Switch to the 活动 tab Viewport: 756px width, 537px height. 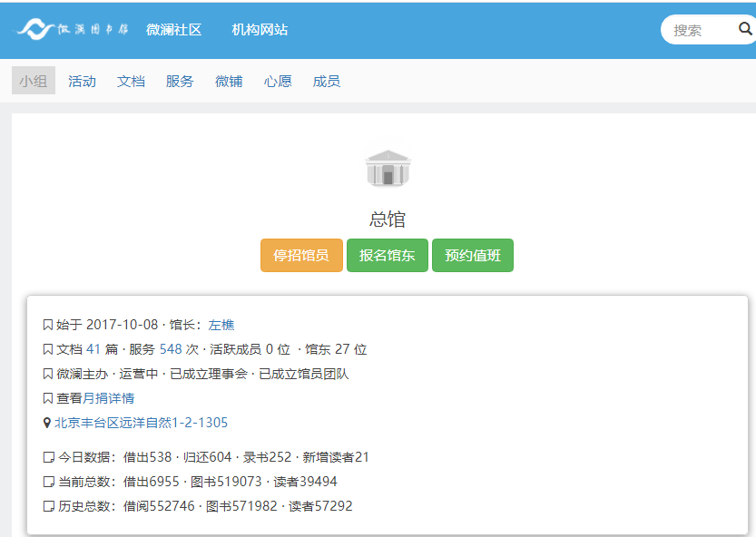(x=82, y=81)
